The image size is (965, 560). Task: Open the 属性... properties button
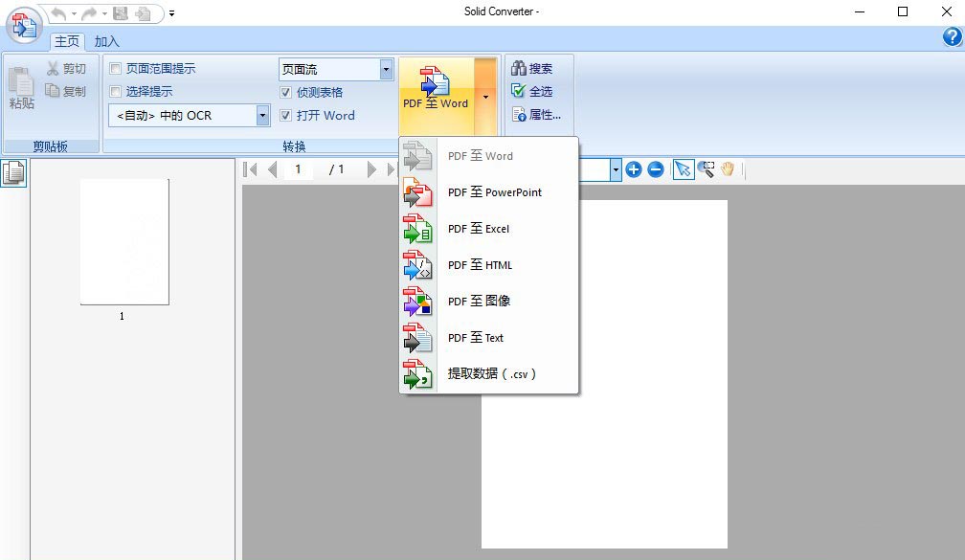(536, 115)
